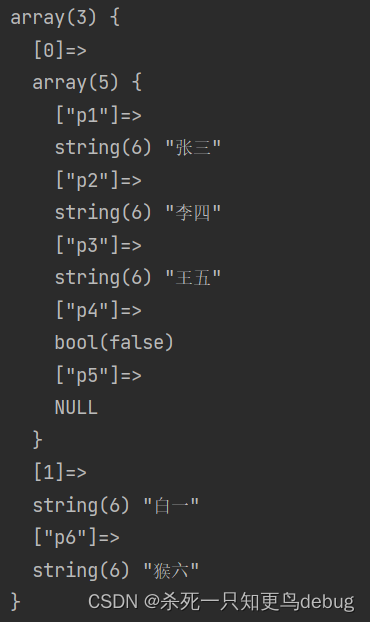Click the CSDN author watermark text

pyautogui.click(x=221, y=602)
